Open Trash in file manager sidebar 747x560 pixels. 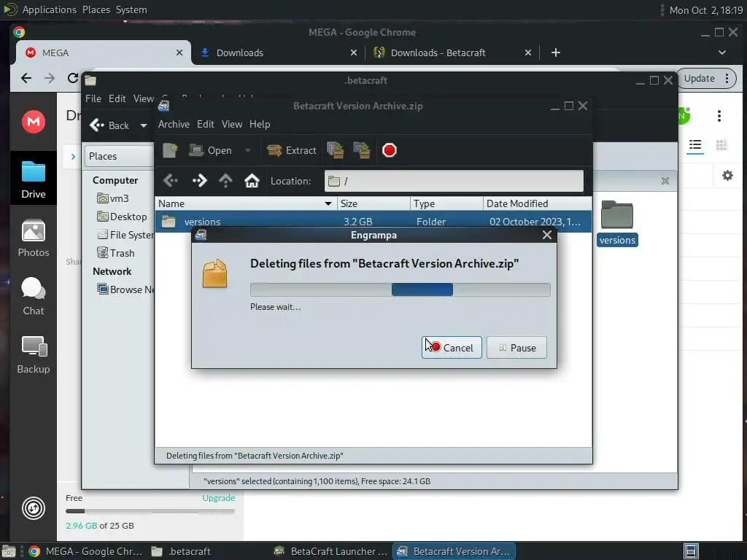pos(116,253)
